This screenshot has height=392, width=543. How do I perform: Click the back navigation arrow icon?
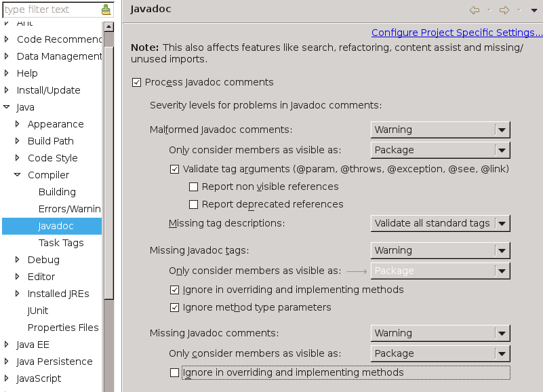pos(475,10)
